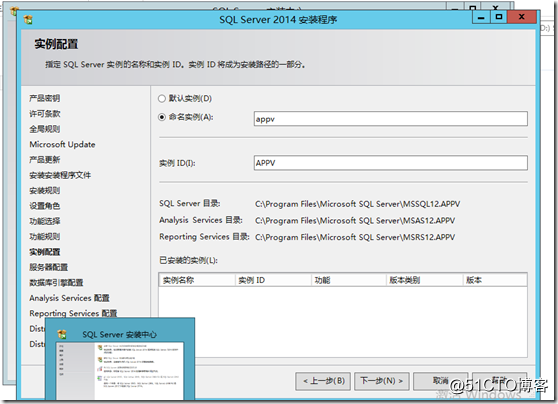
Task: Click the 实例 ID field containing APPV
Action: point(390,163)
